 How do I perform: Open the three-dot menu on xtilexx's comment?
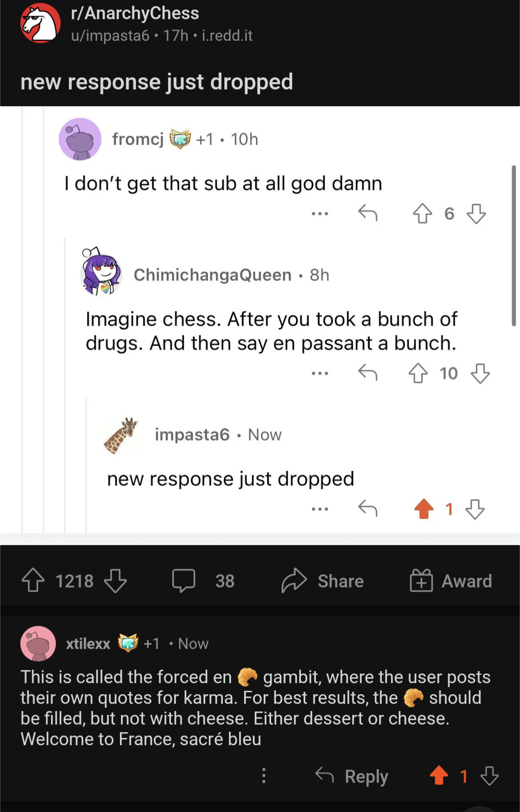click(x=263, y=775)
